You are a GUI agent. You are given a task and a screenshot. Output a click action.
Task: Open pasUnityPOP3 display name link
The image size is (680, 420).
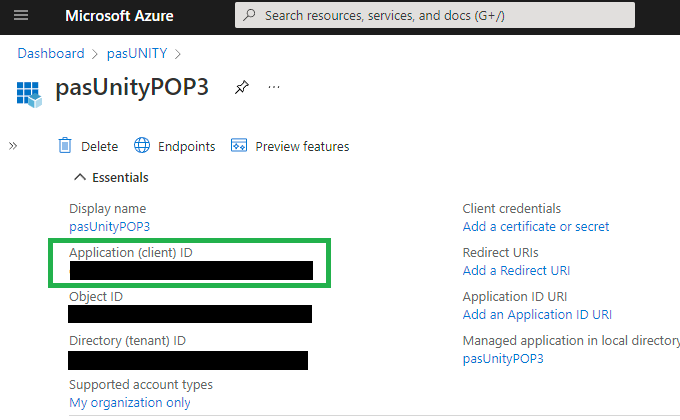click(x=110, y=226)
